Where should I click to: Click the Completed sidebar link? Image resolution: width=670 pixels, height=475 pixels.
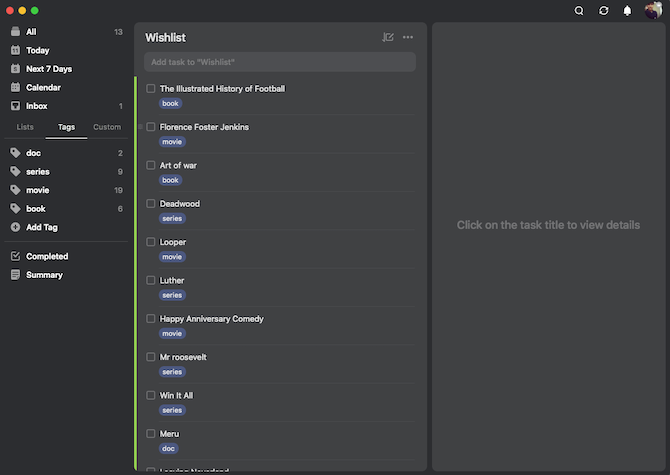click(47, 256)
